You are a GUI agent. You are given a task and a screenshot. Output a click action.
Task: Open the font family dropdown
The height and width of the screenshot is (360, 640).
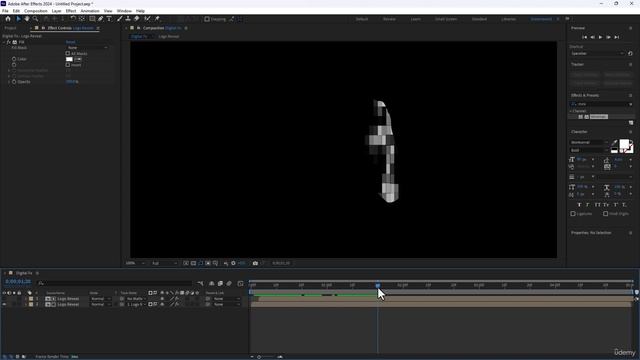589,142
